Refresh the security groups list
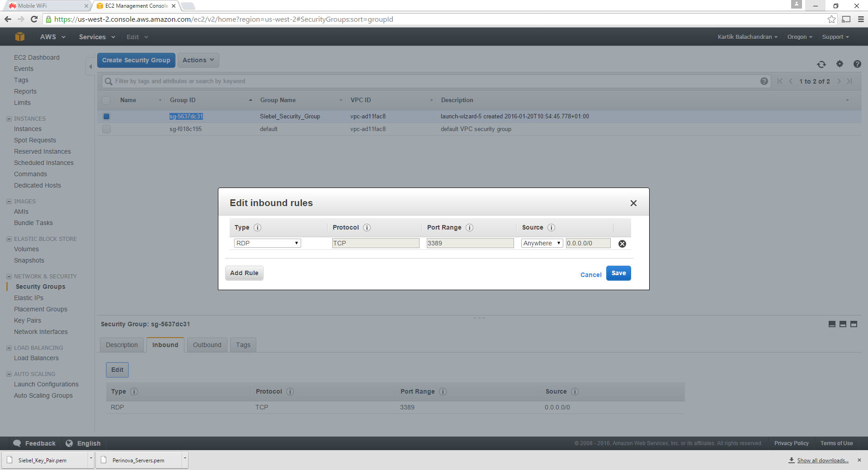The width and height of the screenshot is (868, 470). (x=821, y=64)
